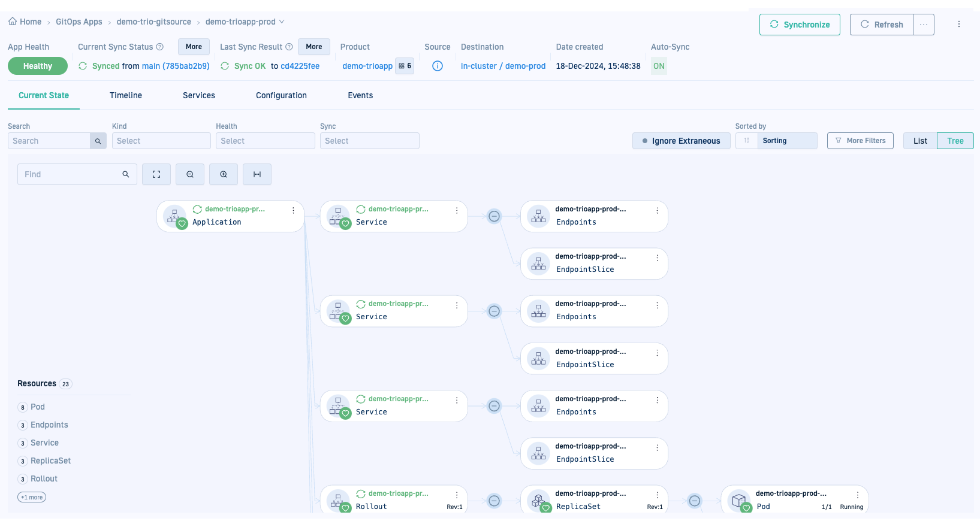The width and height of the screenshot is (980, 527).
Task: Zoom out the resource tree view
Action: coord(190,174)
